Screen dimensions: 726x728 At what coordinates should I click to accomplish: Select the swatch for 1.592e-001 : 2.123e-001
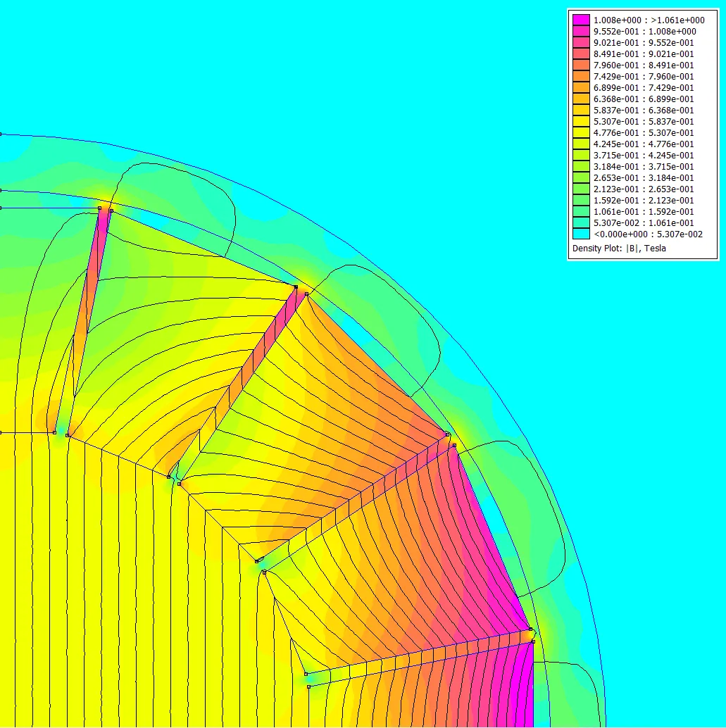pyautogui.click(x=581, y=200)
